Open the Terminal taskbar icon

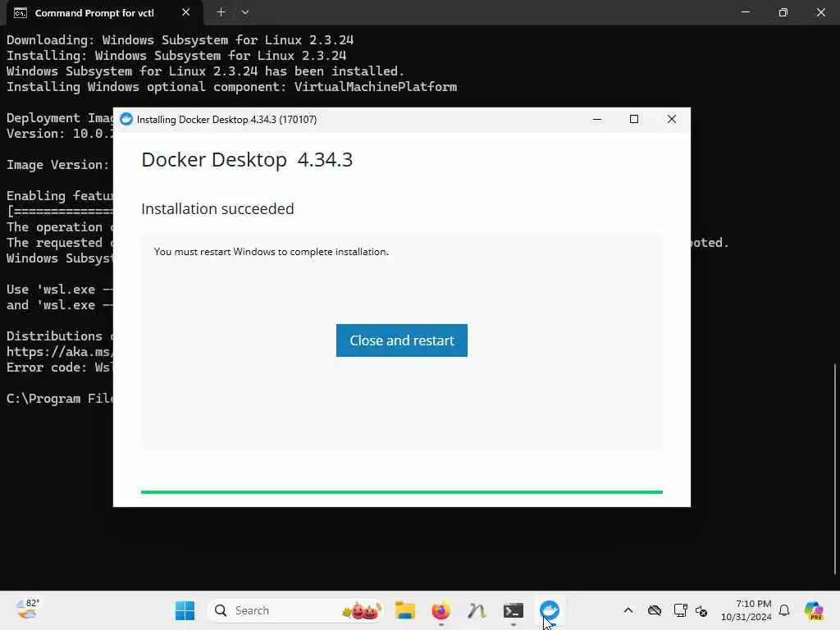(514, 610)
